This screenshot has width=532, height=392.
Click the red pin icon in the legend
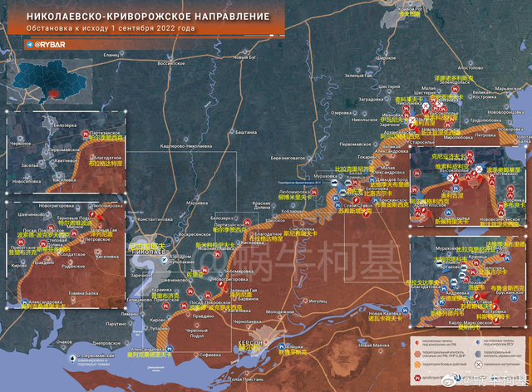[x=417, y=342]
